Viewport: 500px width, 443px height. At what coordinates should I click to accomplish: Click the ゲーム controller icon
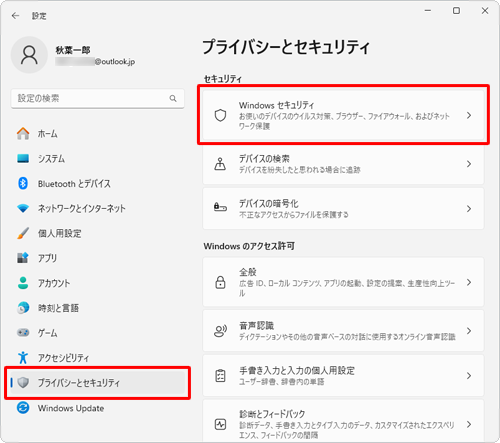pos(23,332)
